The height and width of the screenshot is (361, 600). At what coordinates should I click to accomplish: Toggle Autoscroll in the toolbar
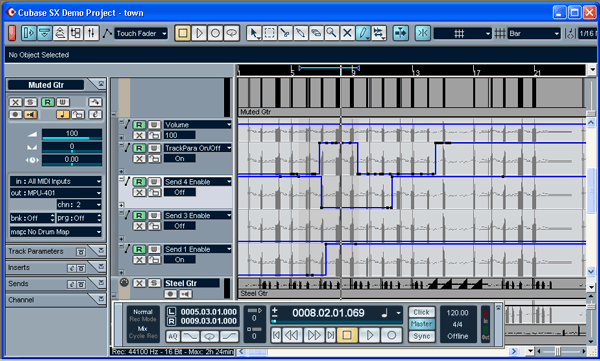[x=401, y=33]
